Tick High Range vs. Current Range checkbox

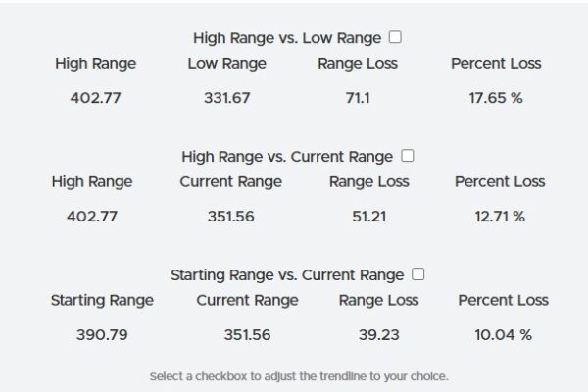click(408, 156)
